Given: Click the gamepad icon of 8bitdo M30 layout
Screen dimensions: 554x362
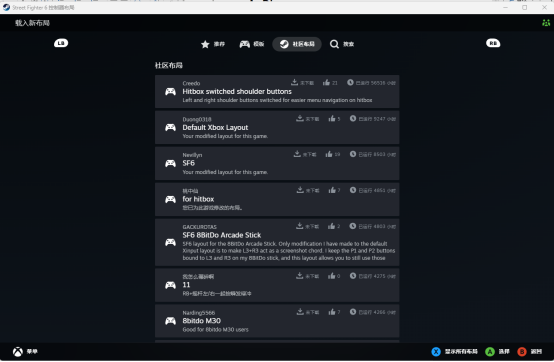Looking at the screenshot, I should [170, 321].
